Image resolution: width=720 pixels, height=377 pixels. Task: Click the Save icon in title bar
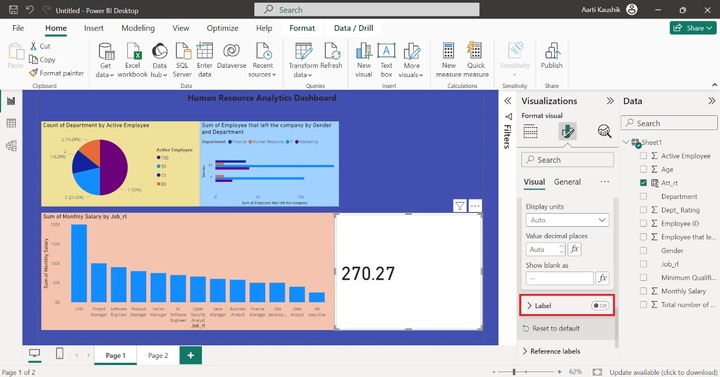pyautogui.click(x=13, y=10)
